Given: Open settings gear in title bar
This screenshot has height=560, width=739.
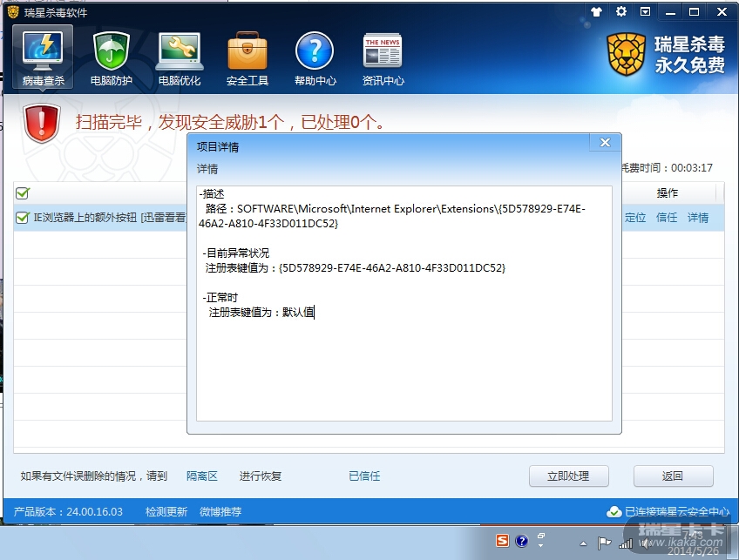Looking at the screenshot, I should tap(621, 11).
